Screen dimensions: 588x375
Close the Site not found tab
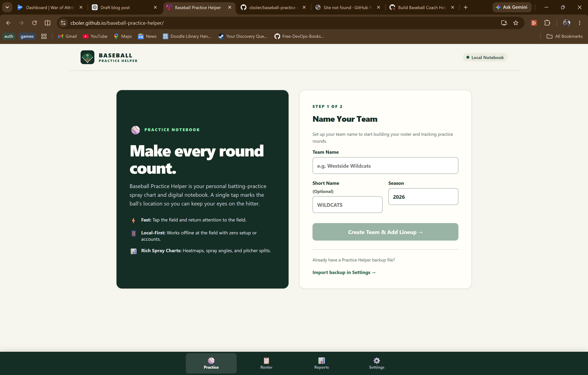point(379,7)
